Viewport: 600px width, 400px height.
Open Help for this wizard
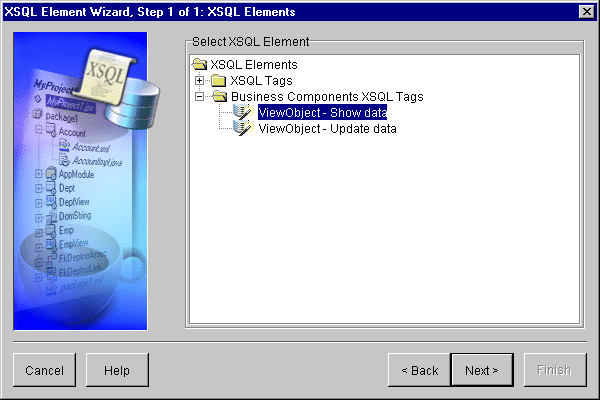click(117, 370)
